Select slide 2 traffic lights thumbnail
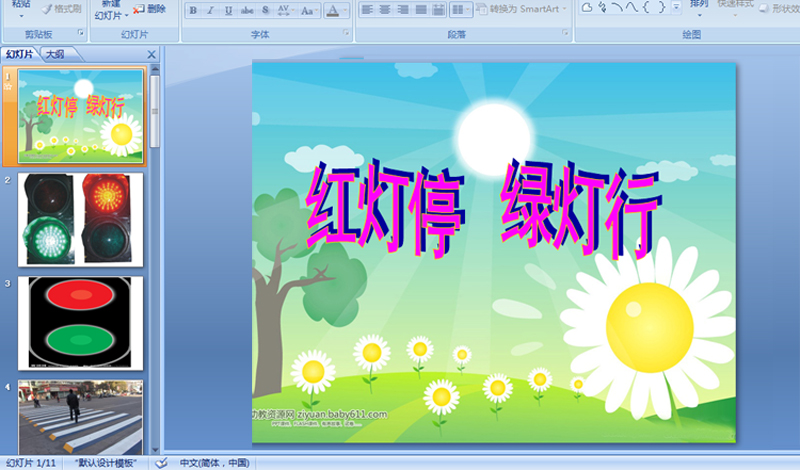 pyautogui.click(x=80, y=219)
